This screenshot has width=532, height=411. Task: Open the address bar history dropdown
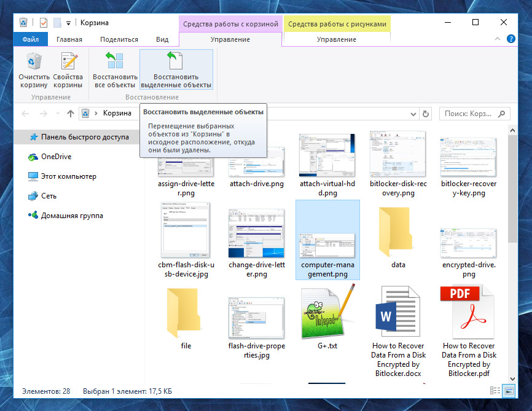(413, 114)
